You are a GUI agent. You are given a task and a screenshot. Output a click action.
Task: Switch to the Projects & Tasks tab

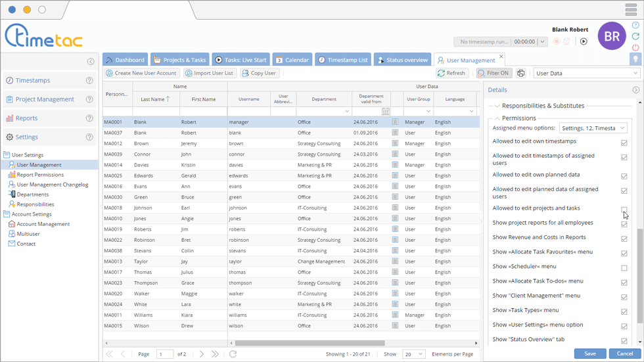(179, 60)
